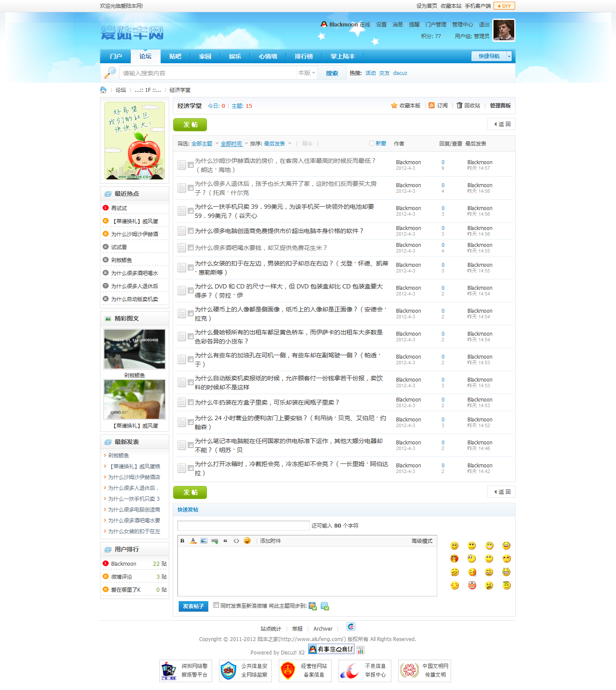Open the 门户 nav tab

click(x=116, y=56)
